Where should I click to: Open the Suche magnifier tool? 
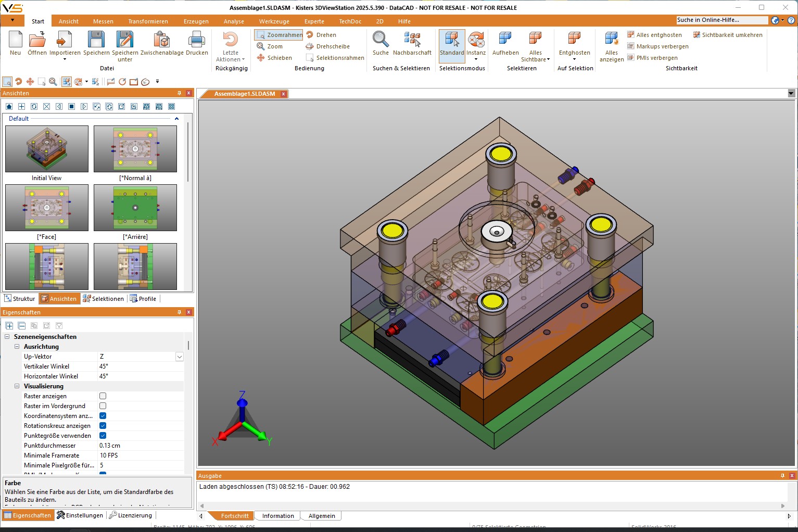(381, 40)
